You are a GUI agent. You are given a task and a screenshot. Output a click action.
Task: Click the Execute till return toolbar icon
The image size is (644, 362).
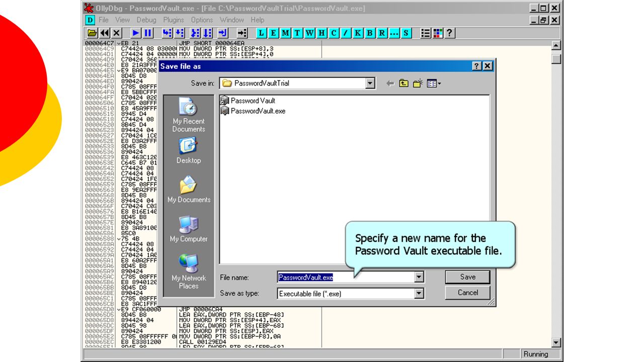pyautogui.click(x=223, y=33)
